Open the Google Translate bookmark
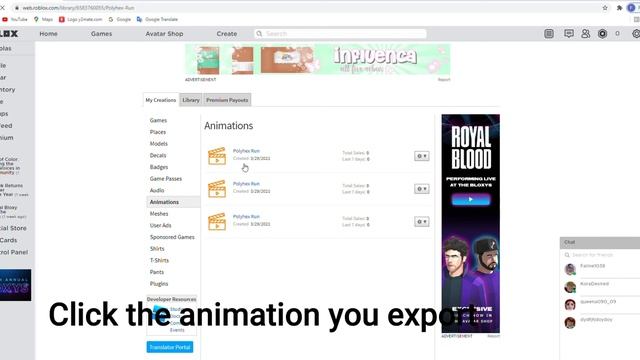The width and height of the screenshot is (640, 360). click(x=157, y=19)
